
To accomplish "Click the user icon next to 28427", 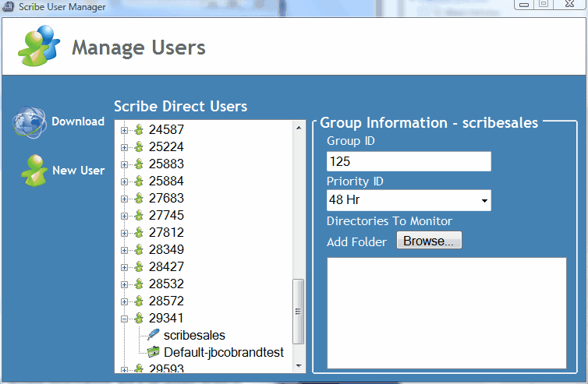I will 139,267.
